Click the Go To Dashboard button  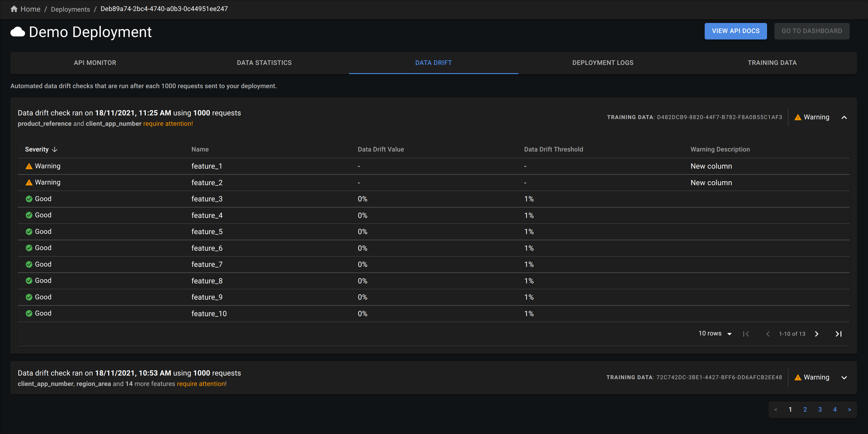[x=812, y=31]
